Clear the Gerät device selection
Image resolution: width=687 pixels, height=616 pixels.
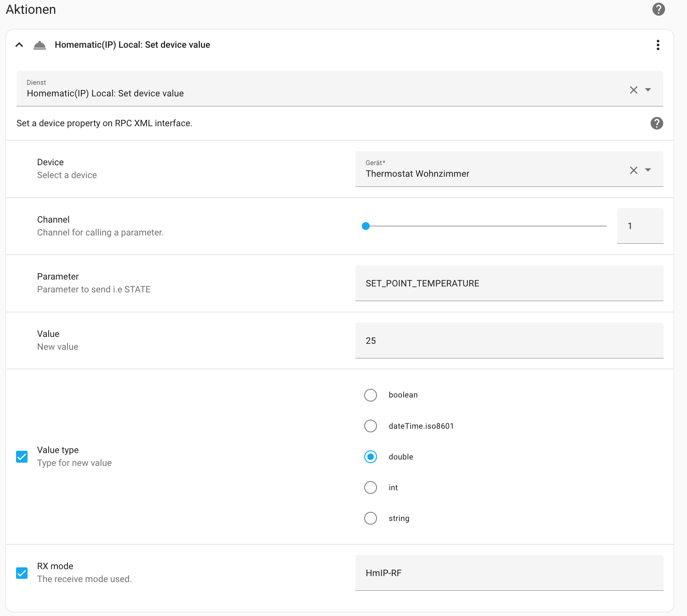point(633,170)
